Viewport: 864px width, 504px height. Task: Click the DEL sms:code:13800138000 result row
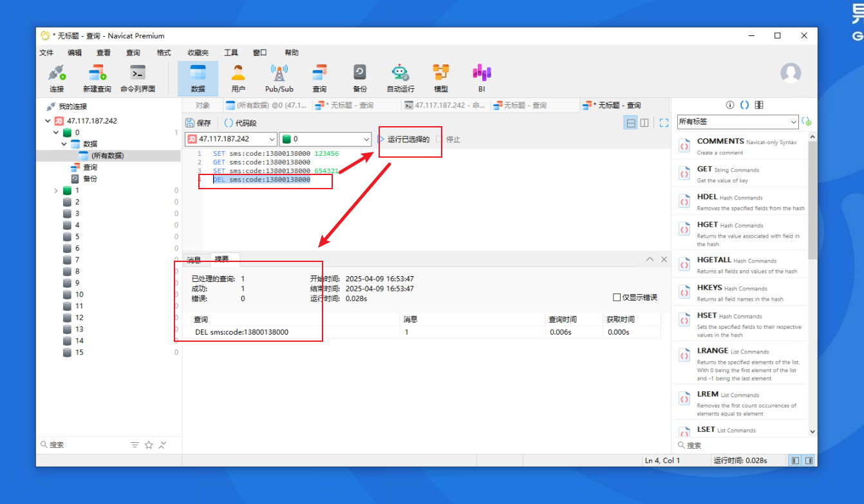(x=422, y=332)
